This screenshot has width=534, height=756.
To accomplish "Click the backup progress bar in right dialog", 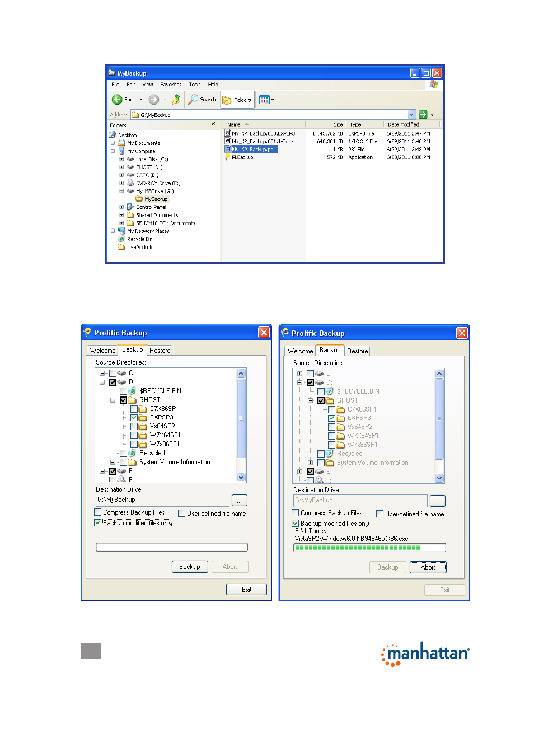I will [x=369, y=548].
